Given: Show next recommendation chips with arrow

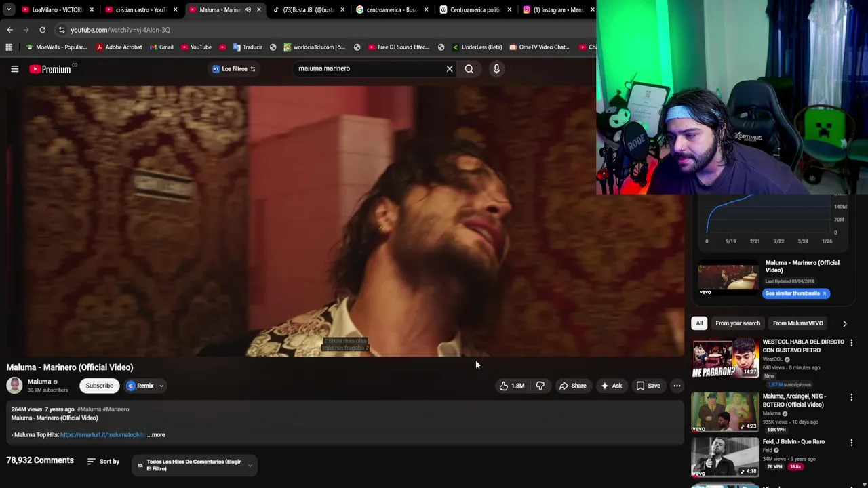Looking at the screenshot, I should (x=845, y=323).
